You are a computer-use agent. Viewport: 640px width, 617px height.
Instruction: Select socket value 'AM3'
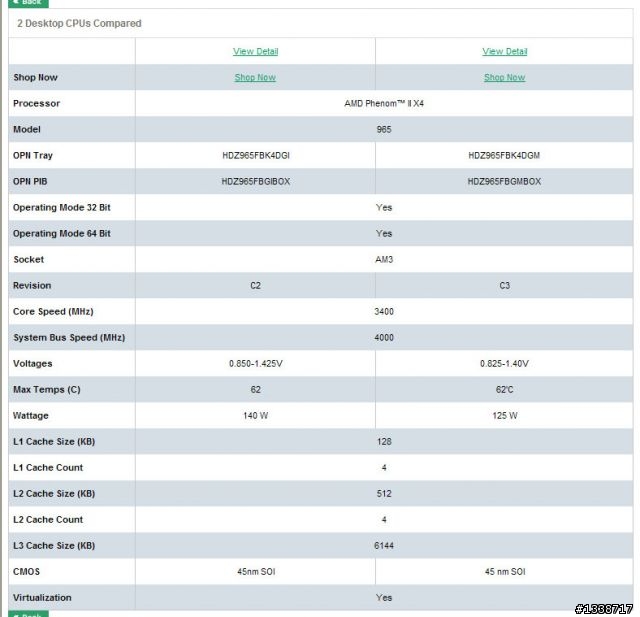(384, 260)
